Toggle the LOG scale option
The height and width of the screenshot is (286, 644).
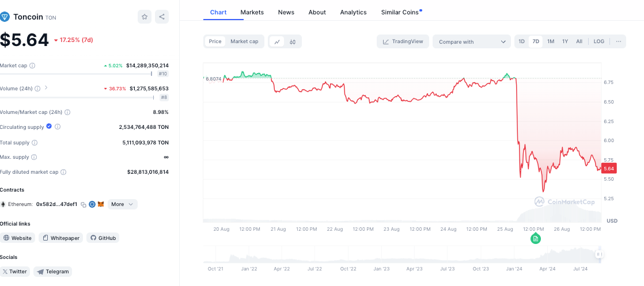click(599, 41)
